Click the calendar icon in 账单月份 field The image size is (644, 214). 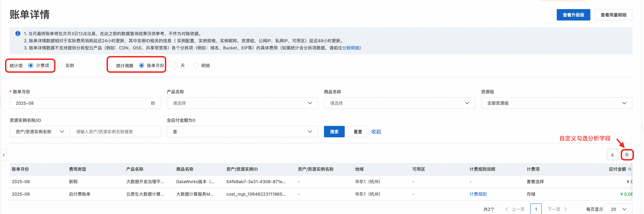click(153, 103)
